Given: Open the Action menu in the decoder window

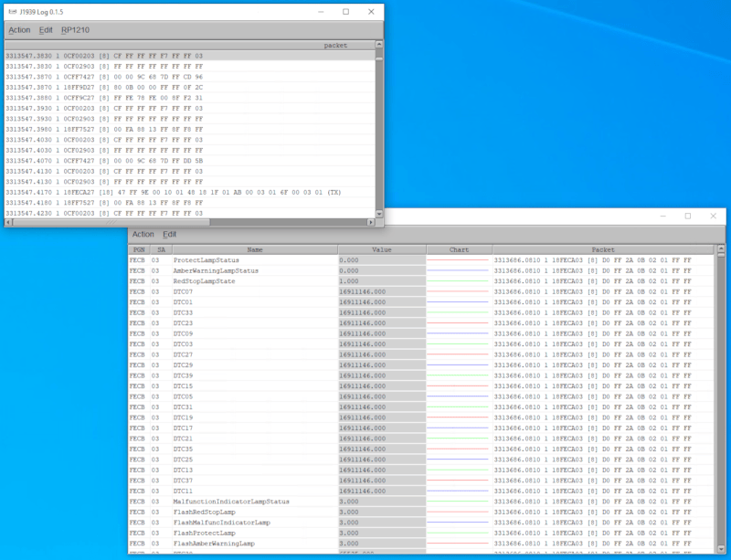Looking at the screenshot, I should 143,235.
